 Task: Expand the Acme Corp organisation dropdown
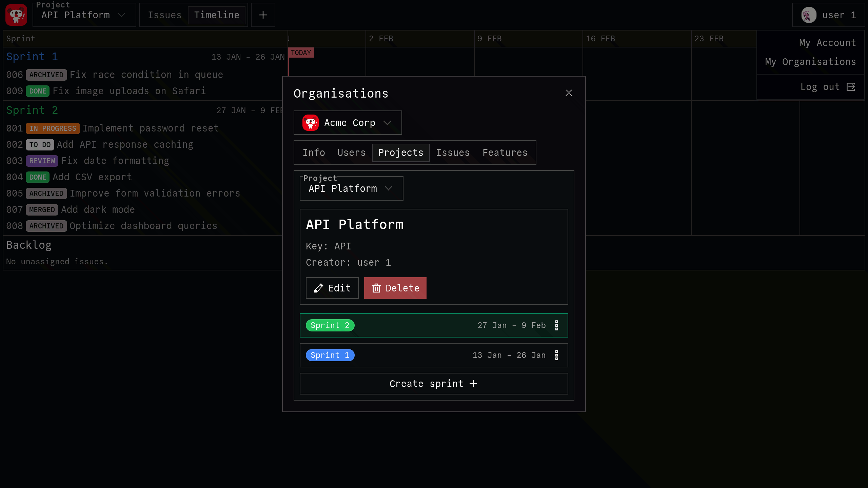[387, 123]
